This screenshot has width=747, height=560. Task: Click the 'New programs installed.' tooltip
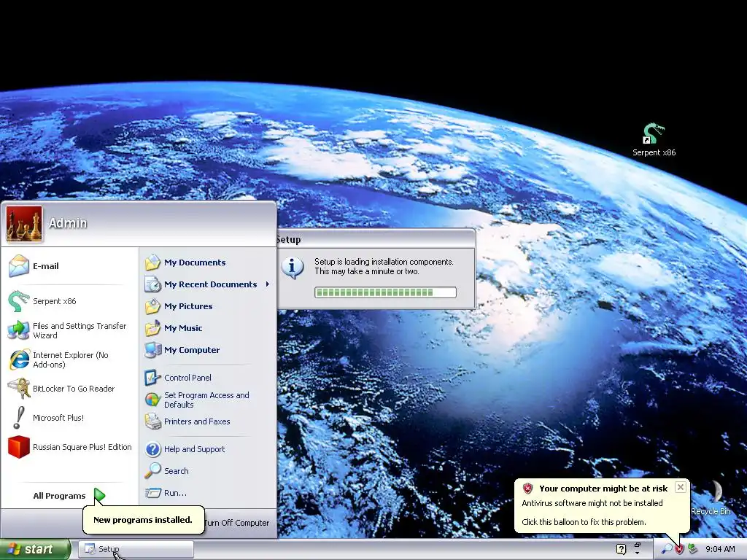coord(144,520)
